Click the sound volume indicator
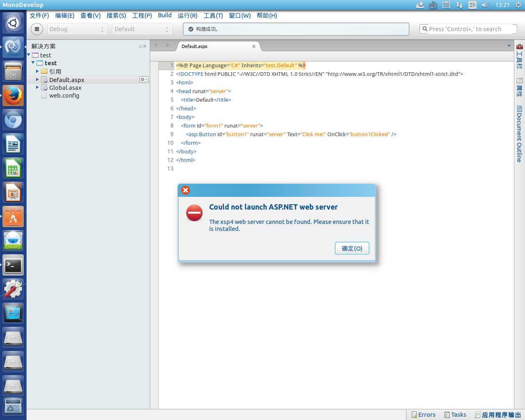 [x=485, y=5]
